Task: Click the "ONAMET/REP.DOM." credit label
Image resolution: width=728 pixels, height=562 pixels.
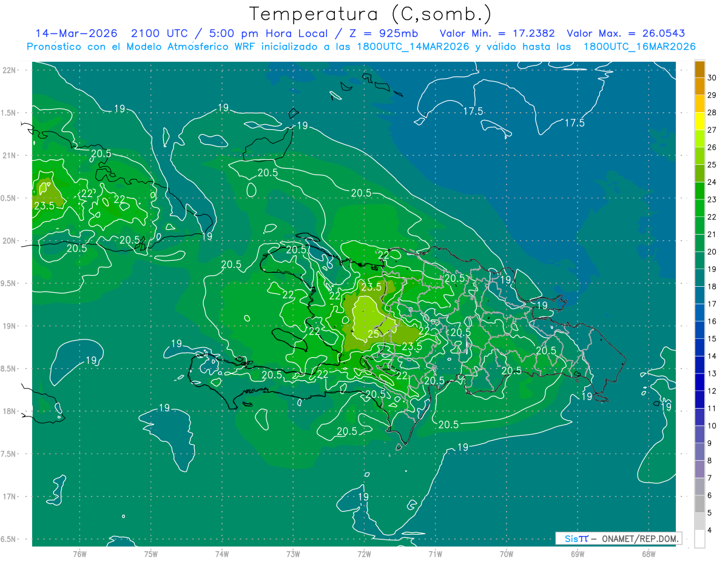Action: [x=639, y=538]
